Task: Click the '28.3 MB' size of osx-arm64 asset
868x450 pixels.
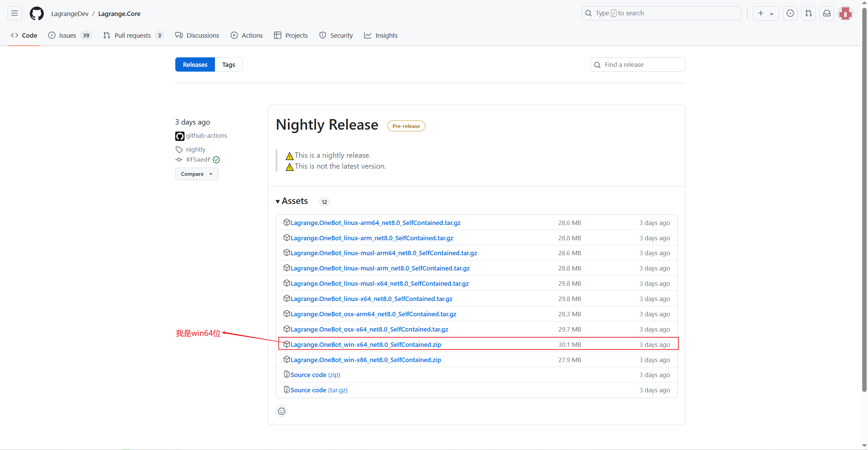Action: coord(570,314)
